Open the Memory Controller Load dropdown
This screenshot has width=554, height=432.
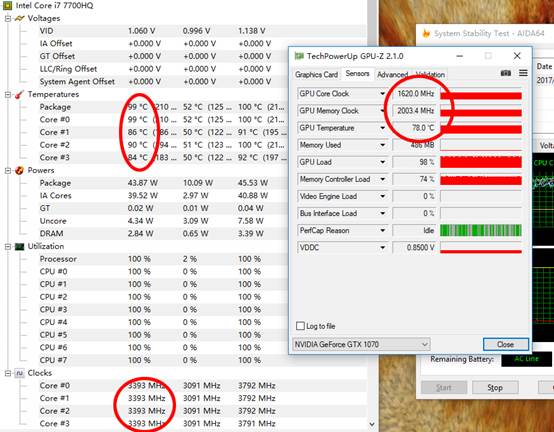[x=382, y=179]
